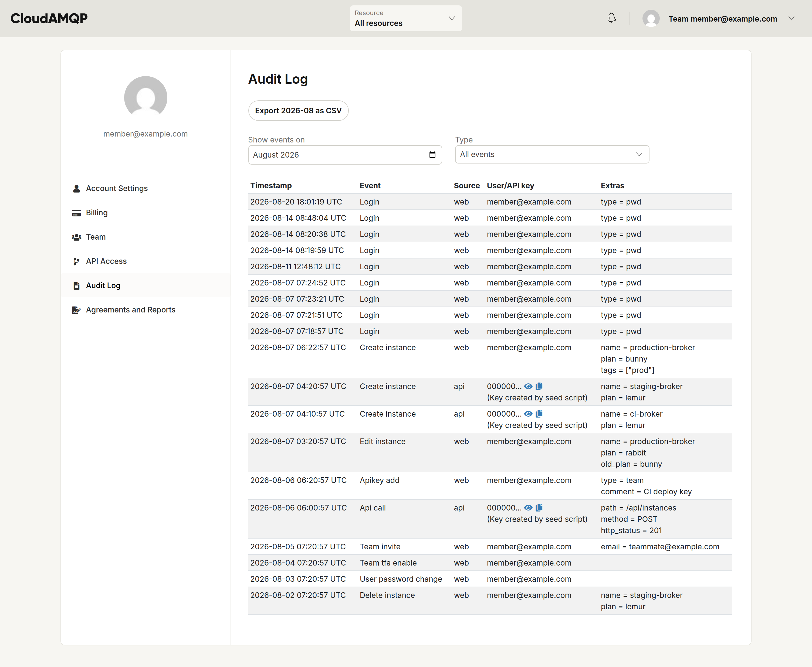Reveal API key in the Api call row
Screen dimensions: 812x667
(528, 508)
